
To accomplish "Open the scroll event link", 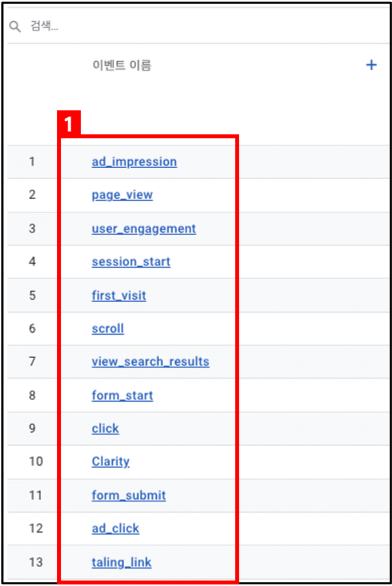I will click(x=108, y=328).
